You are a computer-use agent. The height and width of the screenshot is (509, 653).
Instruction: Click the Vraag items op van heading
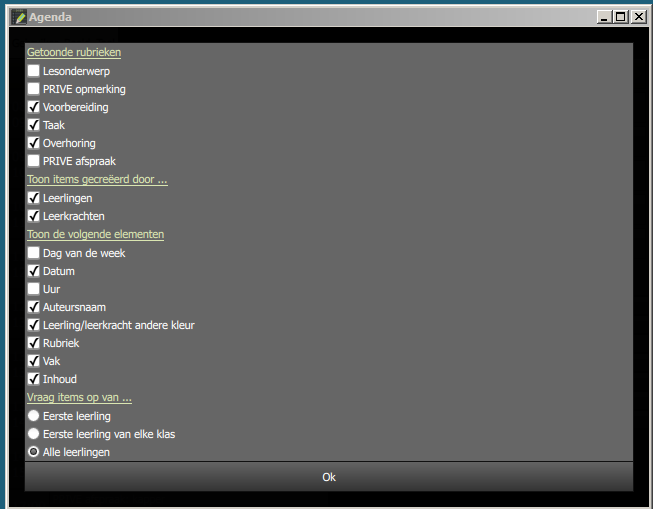[79, 397]
